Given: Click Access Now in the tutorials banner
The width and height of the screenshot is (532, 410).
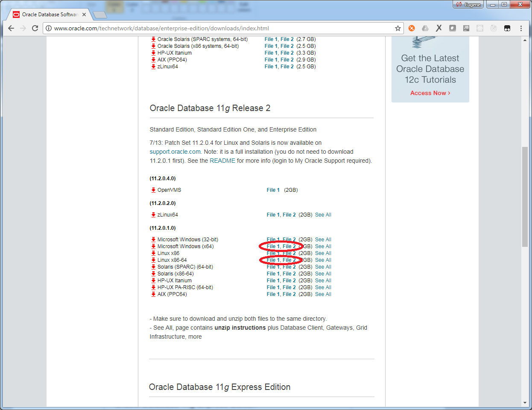Looking at the screenshot, I should pyautogui.click(x=430, y=93).
